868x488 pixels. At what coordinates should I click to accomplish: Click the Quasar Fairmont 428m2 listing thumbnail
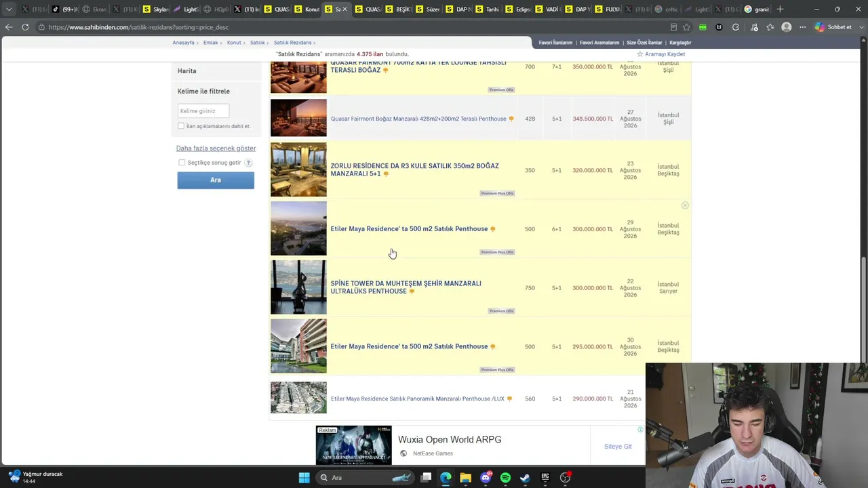click(x=298, y=118)
